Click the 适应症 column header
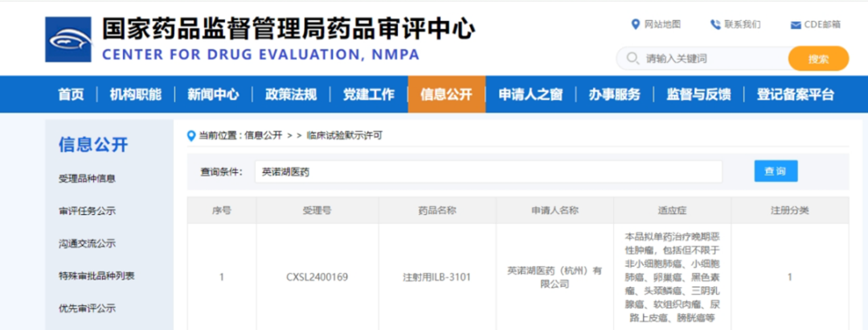868x330 pixels. click(672, 210)
